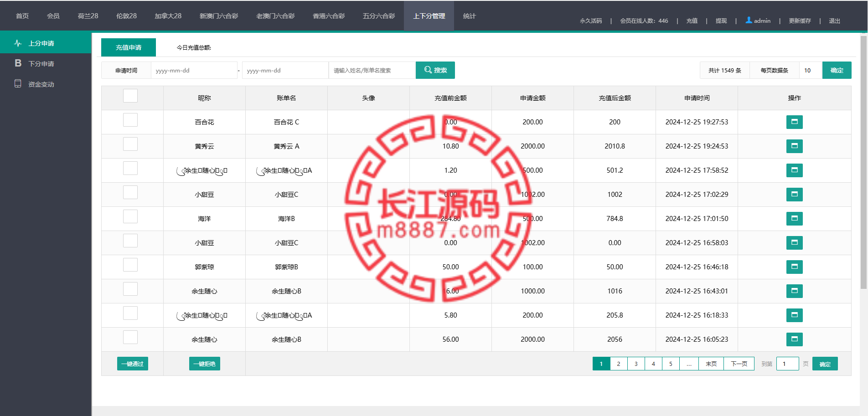Open action icon for 2024-12-25 19:24:53 row
Screen dimensions: 868x416
tap(794, 146)
